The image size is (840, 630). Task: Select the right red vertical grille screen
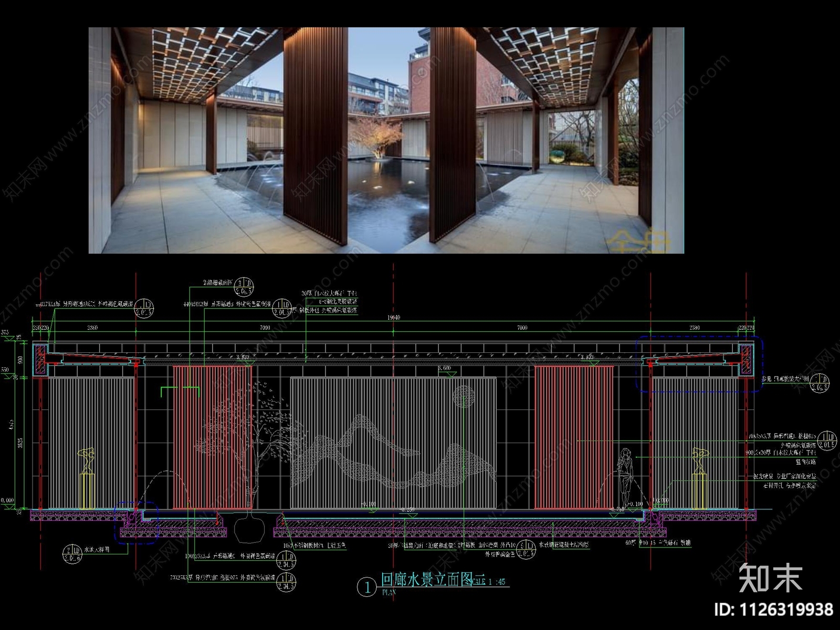574,437
